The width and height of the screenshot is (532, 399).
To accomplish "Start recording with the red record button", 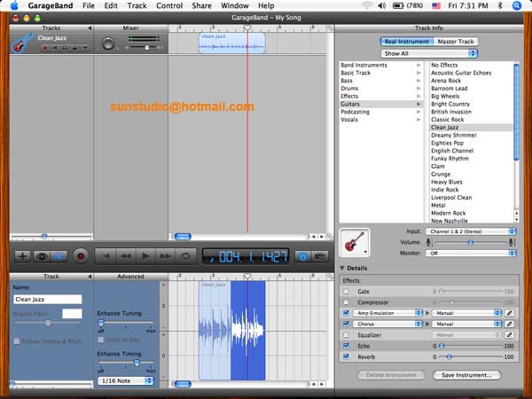I will [81, 256].
